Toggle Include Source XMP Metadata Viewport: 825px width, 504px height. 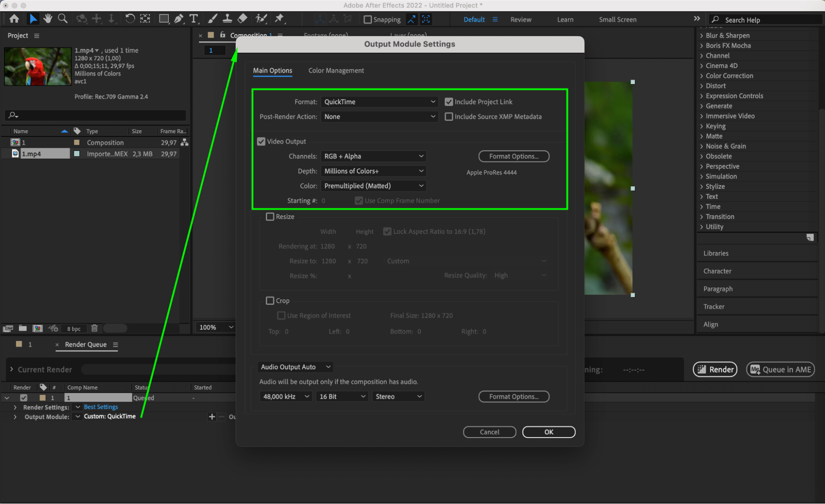coord(449,117)
